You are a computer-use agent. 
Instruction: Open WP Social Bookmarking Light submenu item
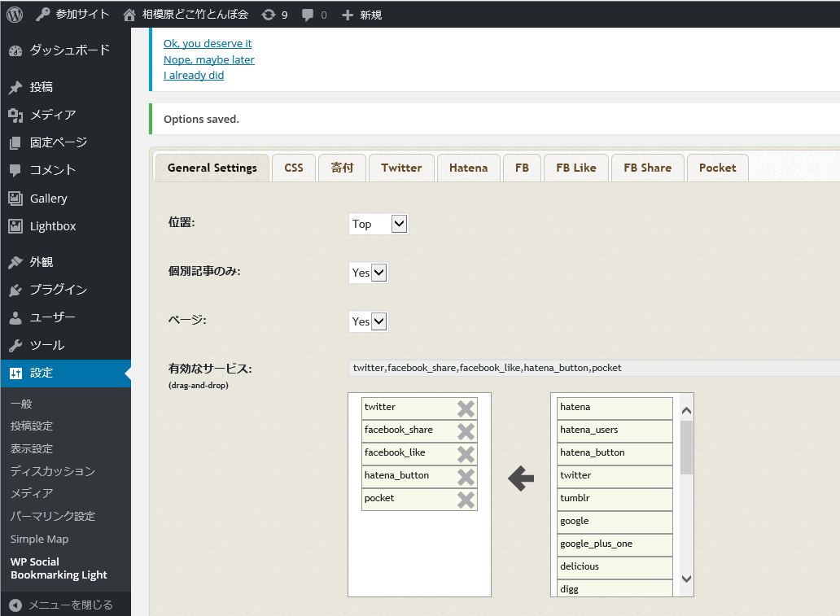tap(59, 568)
